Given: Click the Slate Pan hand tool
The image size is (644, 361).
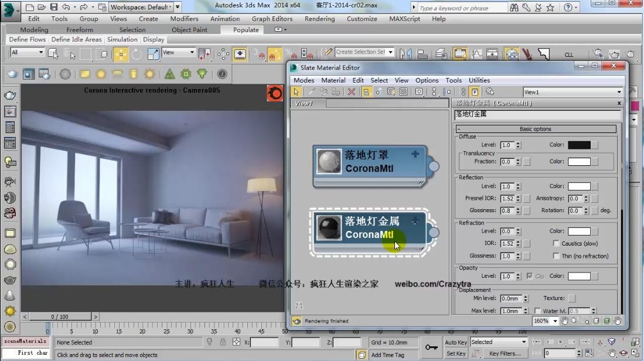Looking at the screenshot, I should pyautogui.click(x=565, y=321).
